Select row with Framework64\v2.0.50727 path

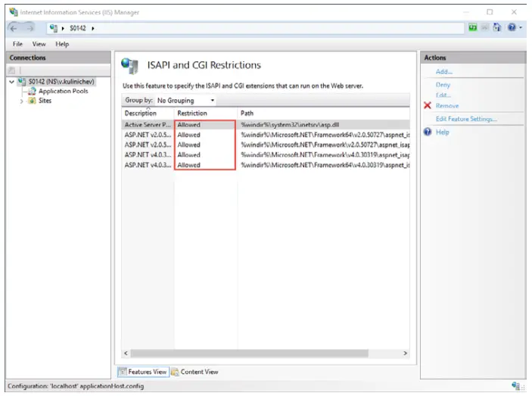[x=266, y=135]
